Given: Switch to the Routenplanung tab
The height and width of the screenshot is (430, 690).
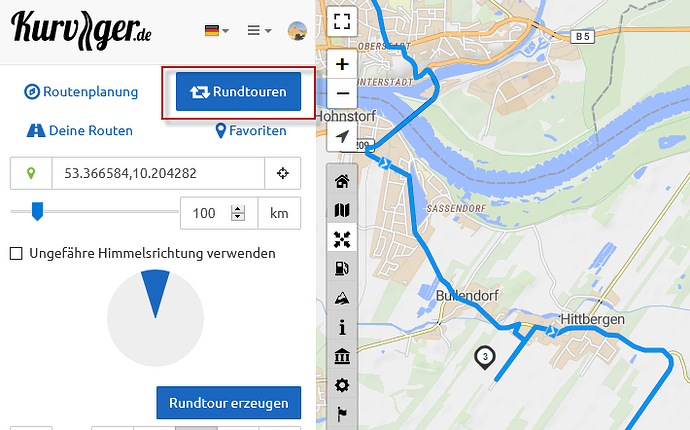Looking at the screenshot, I should tap(81, 92).
